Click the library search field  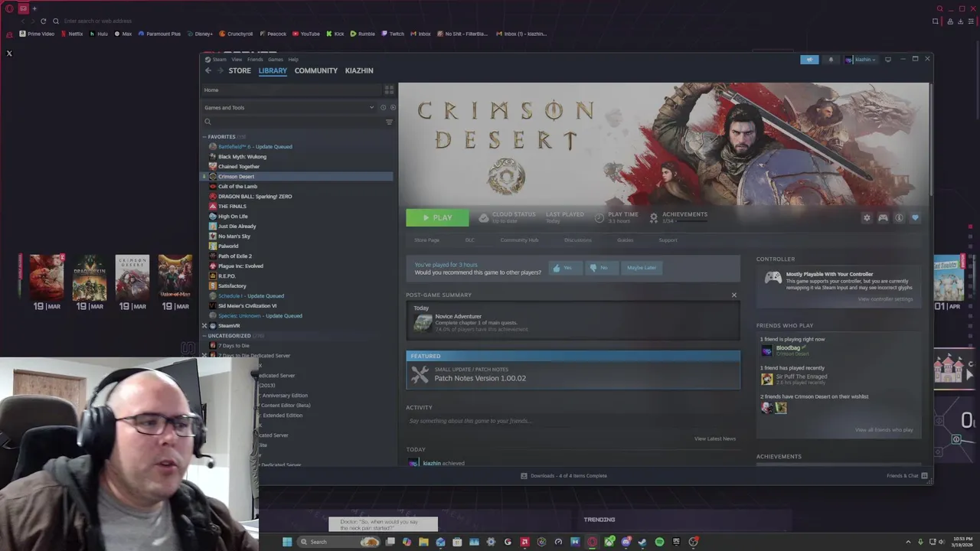295,122
